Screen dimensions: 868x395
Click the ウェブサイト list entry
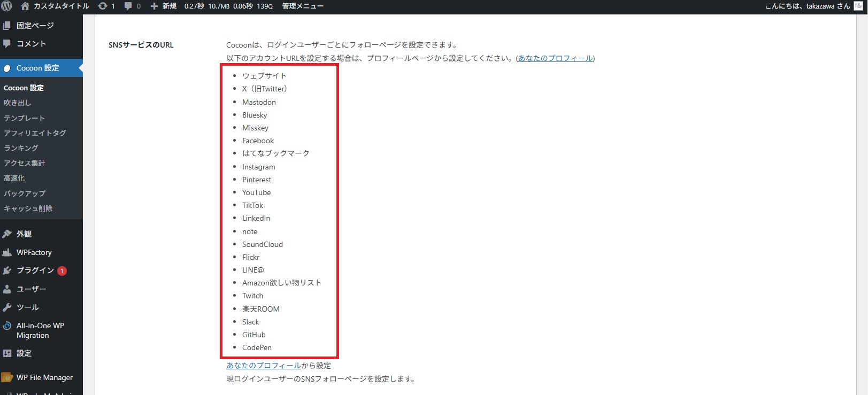[x=264, y=76]
